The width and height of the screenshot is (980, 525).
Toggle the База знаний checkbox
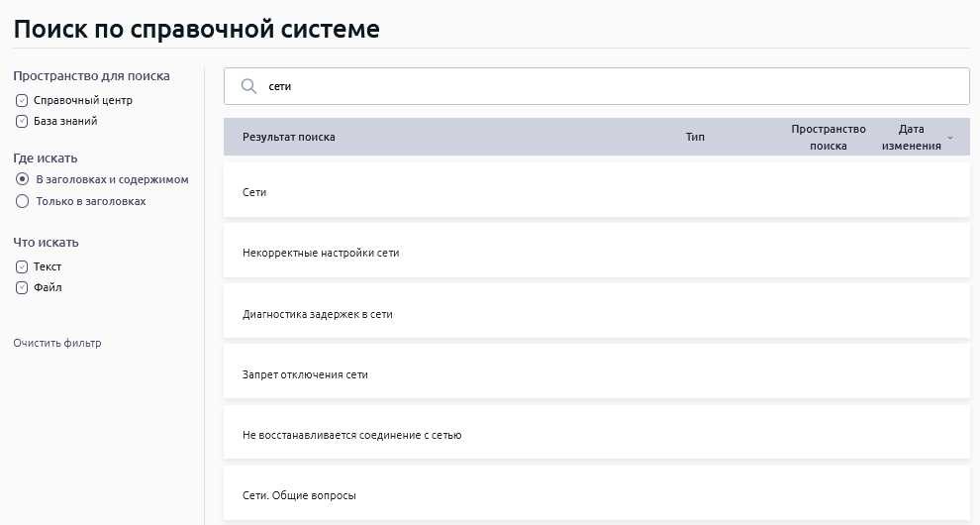coord(22,122)
